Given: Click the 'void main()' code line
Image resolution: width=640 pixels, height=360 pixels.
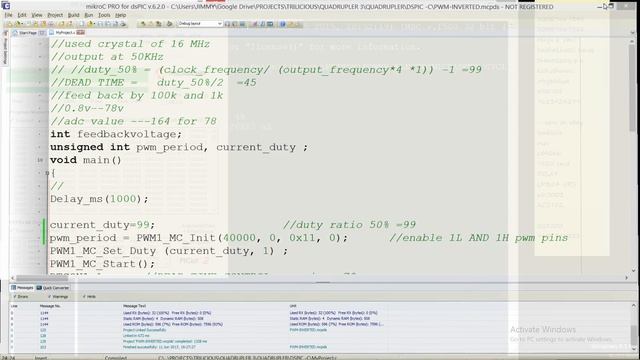Looking at the screenshot, I should (86, 160).
